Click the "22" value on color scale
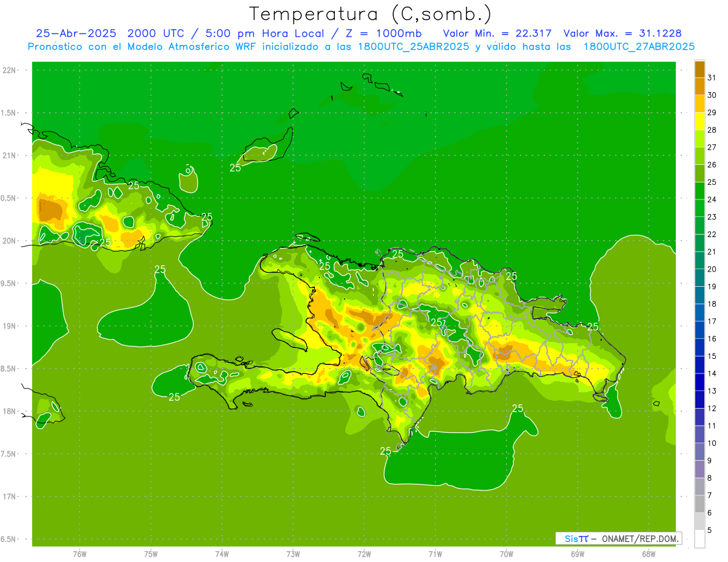This screenshot has width=728, height=562. click(712, 235)
